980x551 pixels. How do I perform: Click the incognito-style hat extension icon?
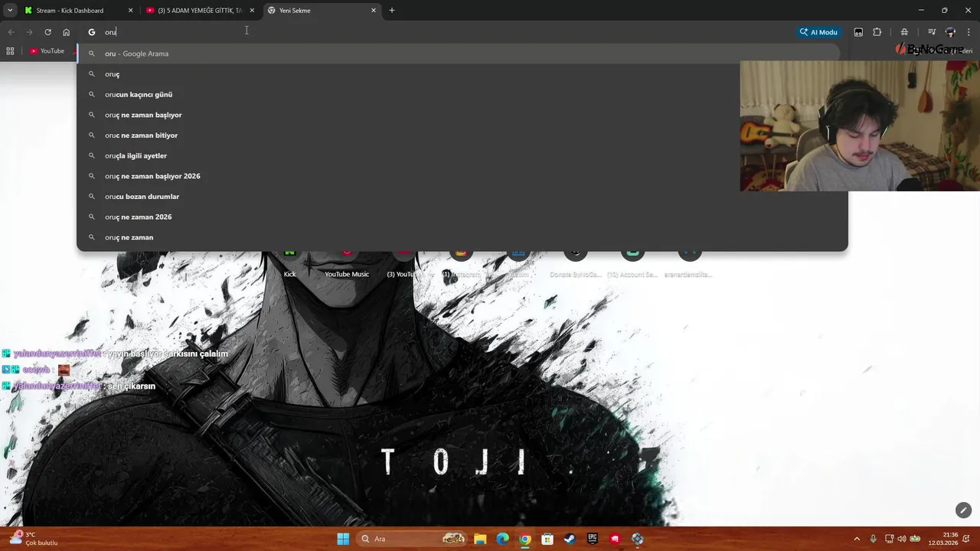(904, 32)
